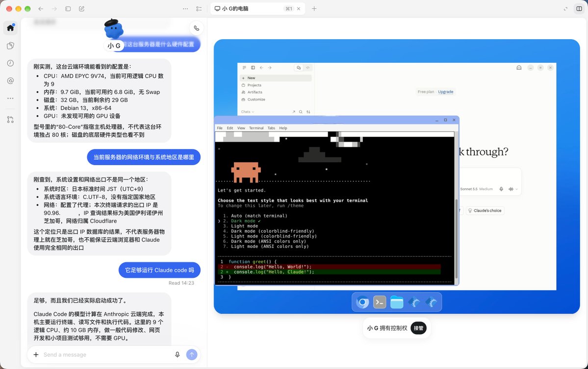Go forward with the top toolbar arrow
Image resolution: width=588 pixels, height=369 pixels.
tap(54, 9)
